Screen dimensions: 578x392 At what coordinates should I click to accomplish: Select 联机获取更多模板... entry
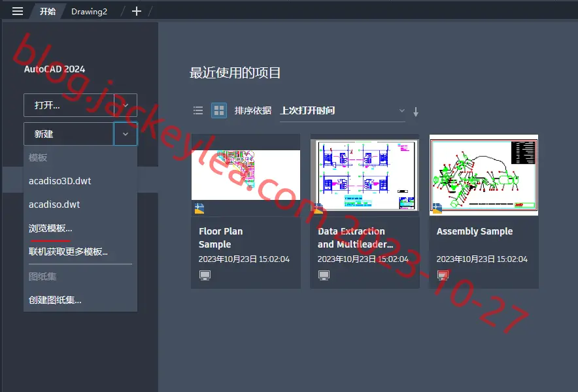point(80,252)
